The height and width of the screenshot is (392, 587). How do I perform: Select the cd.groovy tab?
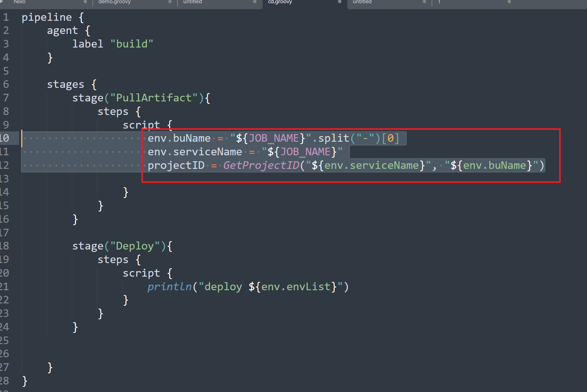(280, 2)
